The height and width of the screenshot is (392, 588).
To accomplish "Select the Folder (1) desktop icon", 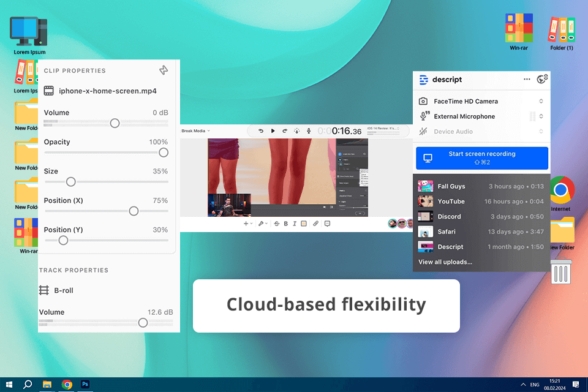I will click(x=562, y=33).
